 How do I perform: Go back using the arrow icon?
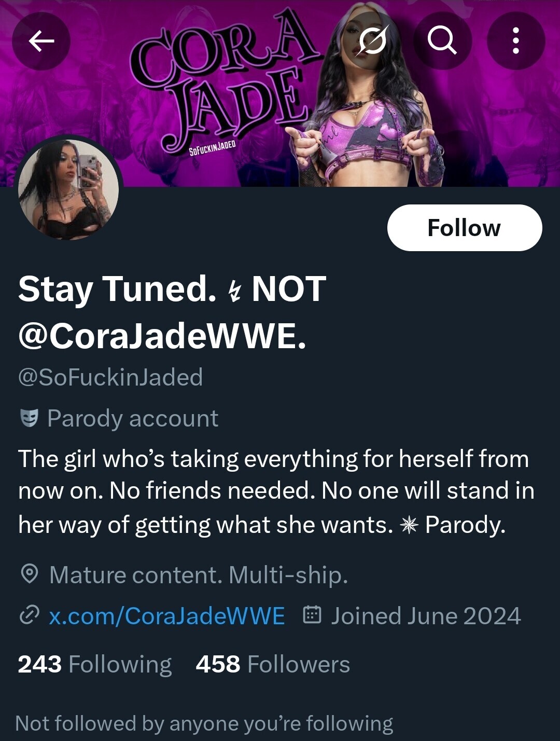[41, 40]
